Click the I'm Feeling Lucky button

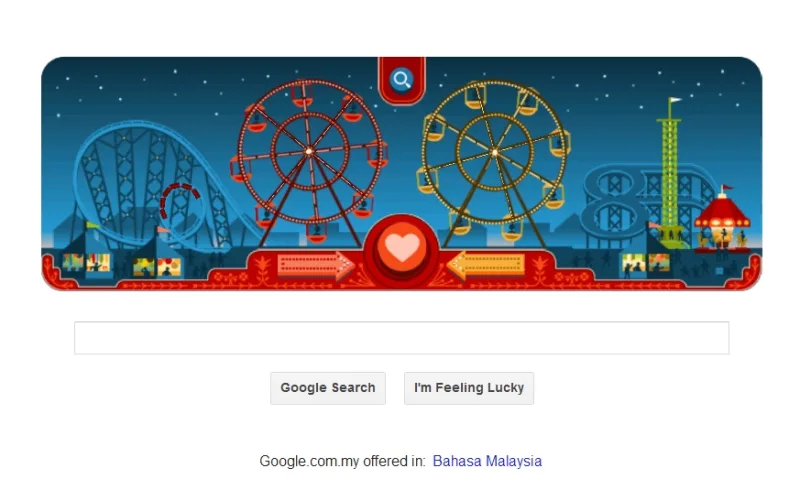(469, 388)
